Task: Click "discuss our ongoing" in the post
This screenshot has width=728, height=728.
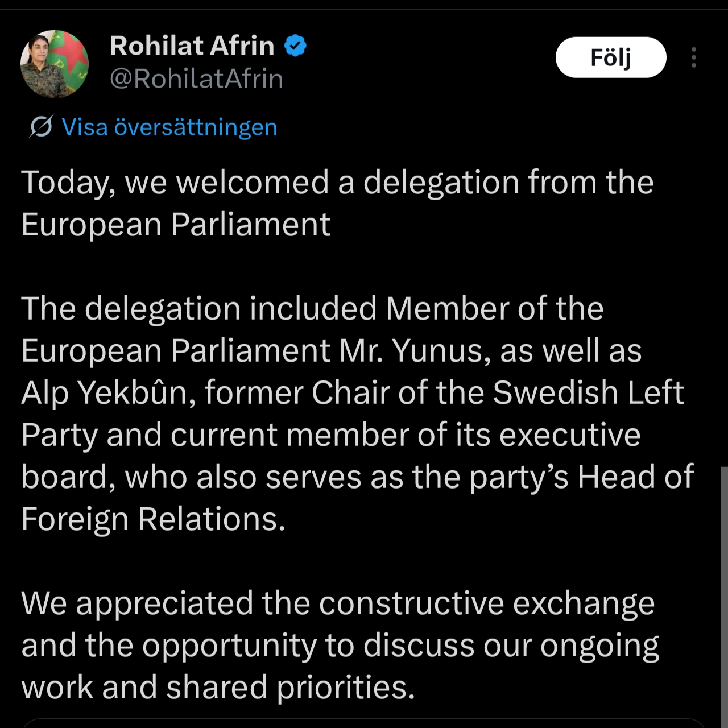Action: (x=511, y=645)
